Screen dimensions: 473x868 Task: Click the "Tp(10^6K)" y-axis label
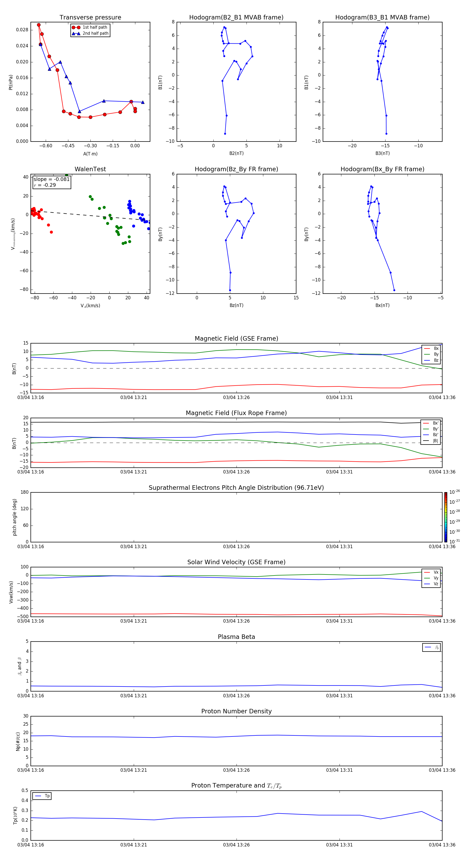[15, 815]
